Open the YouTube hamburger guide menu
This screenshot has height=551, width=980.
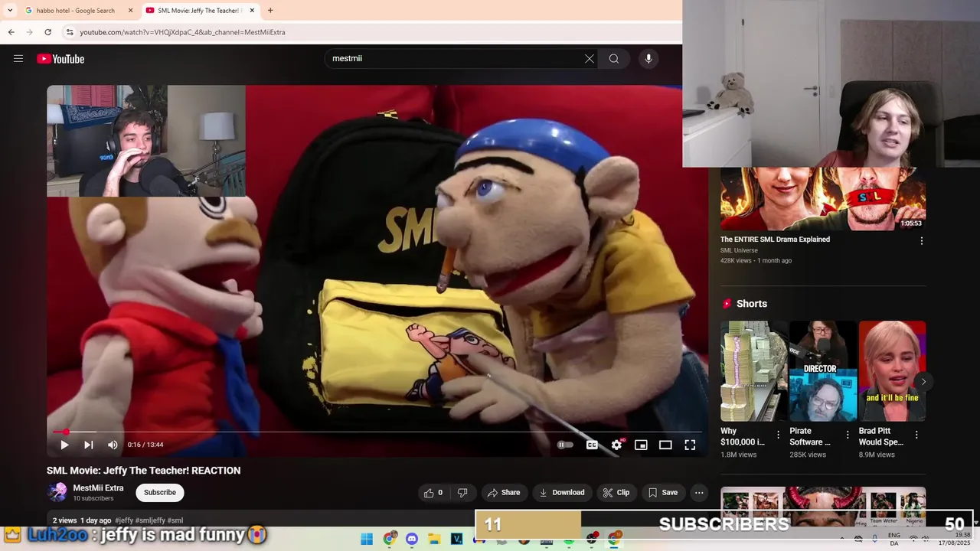tap(18, 59)
